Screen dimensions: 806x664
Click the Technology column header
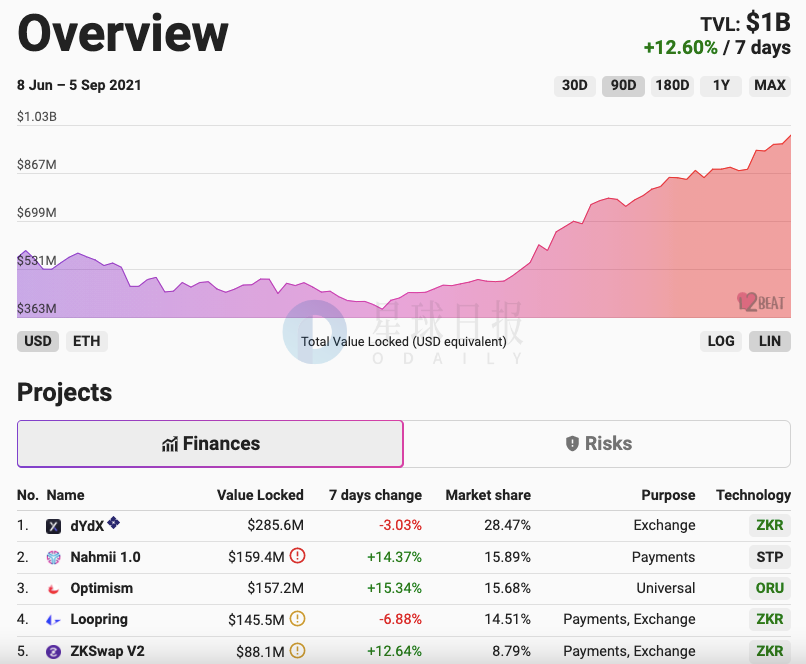click(754, 495)
